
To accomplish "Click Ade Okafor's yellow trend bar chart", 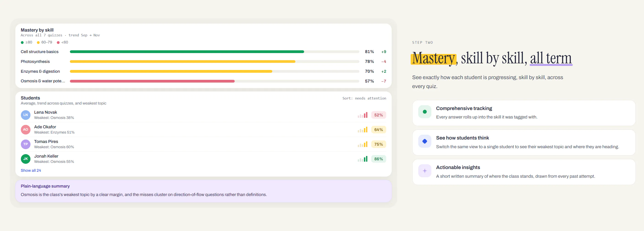I will (x=363, y=130).
